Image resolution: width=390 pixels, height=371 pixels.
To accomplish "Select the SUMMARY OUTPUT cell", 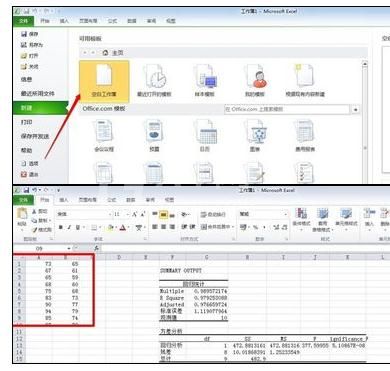I will tap(181, 271).
